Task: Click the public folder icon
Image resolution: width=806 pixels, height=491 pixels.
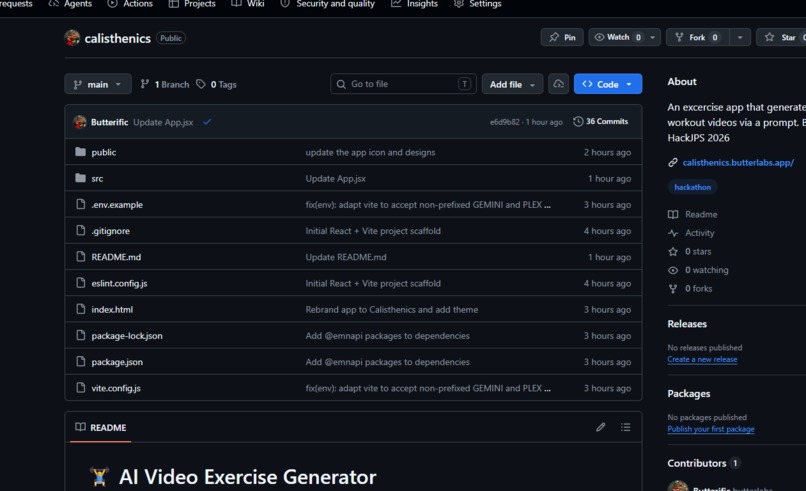Action: tap(80, 152)
